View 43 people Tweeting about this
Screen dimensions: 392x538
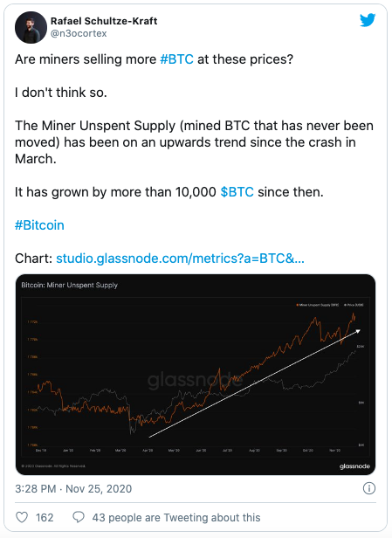[x=176, y=517]
